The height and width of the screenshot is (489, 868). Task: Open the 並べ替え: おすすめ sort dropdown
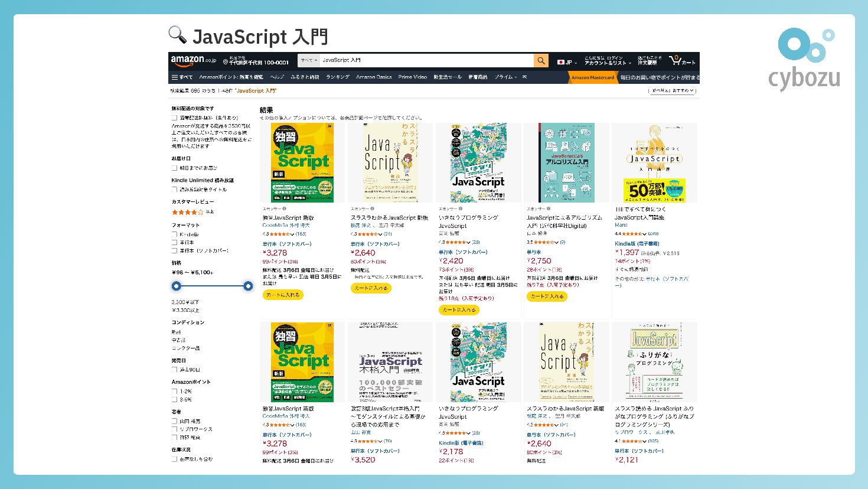(x=673, y=91)
